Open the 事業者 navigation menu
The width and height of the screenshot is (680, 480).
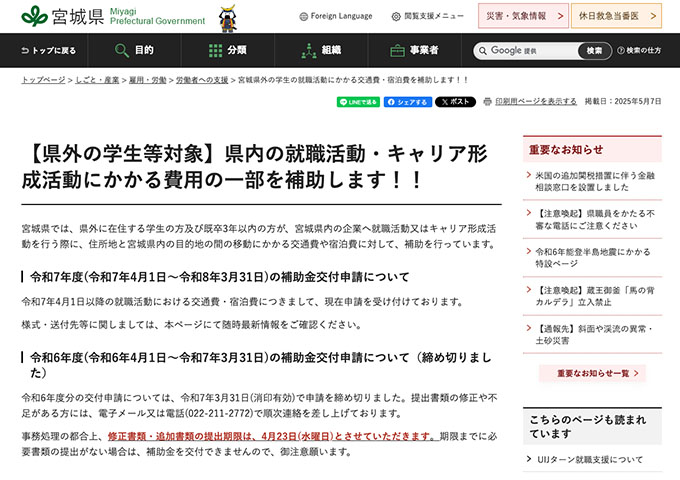coord(415,50)
